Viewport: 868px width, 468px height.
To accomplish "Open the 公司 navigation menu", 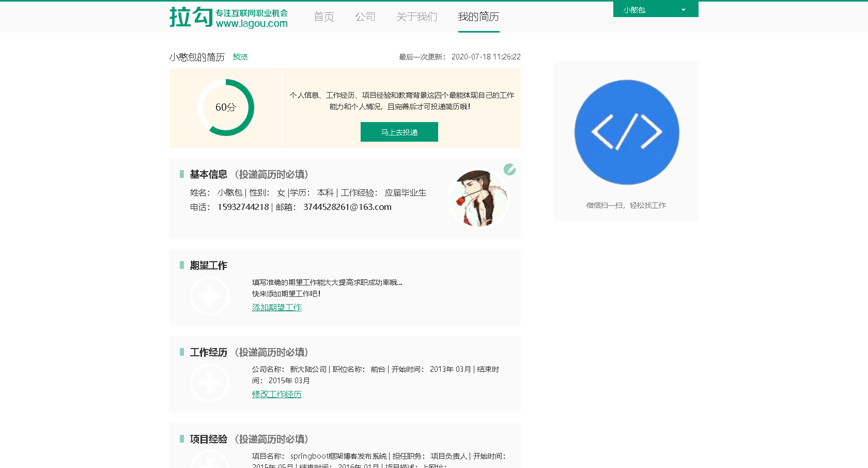I will pos(366,17).
